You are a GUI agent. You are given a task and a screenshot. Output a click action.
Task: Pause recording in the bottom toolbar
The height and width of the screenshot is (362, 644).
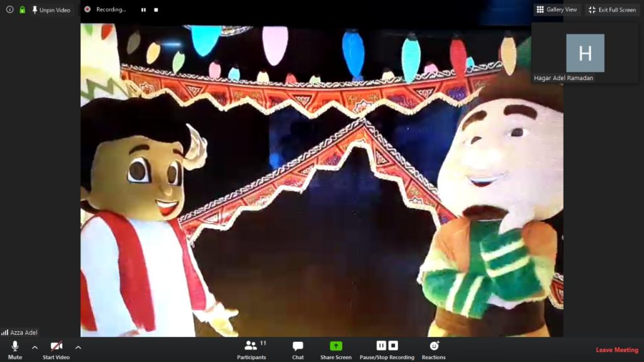pyautogui.click(x=381, y=346)
